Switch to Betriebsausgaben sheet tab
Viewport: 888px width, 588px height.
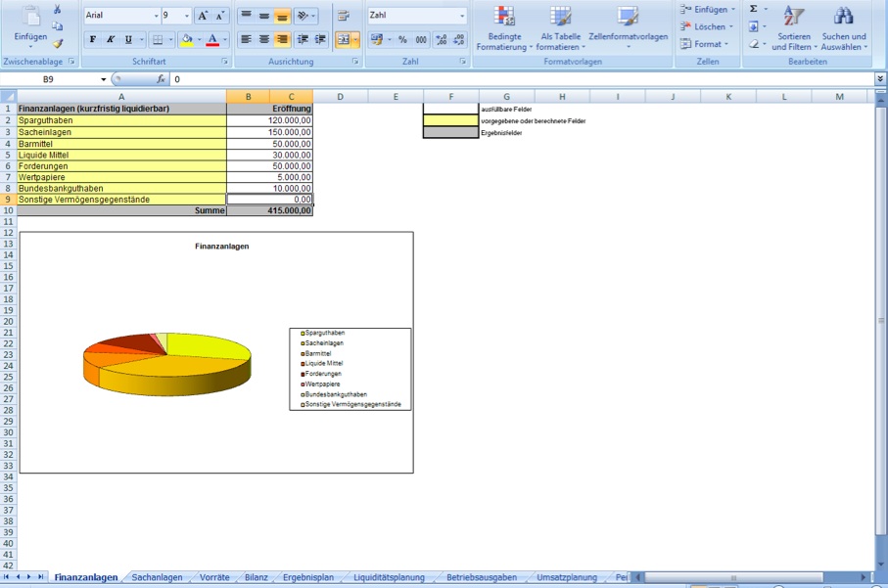tap(482, 577)
